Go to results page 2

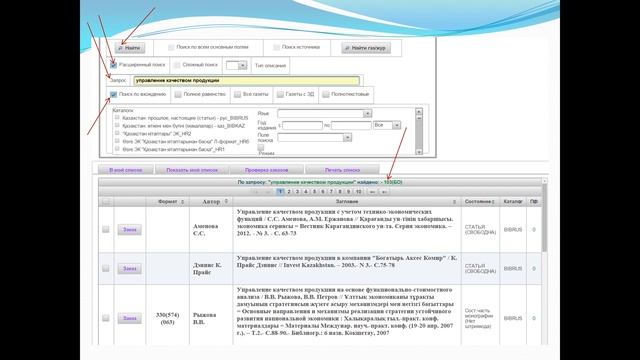coord(289,191)
